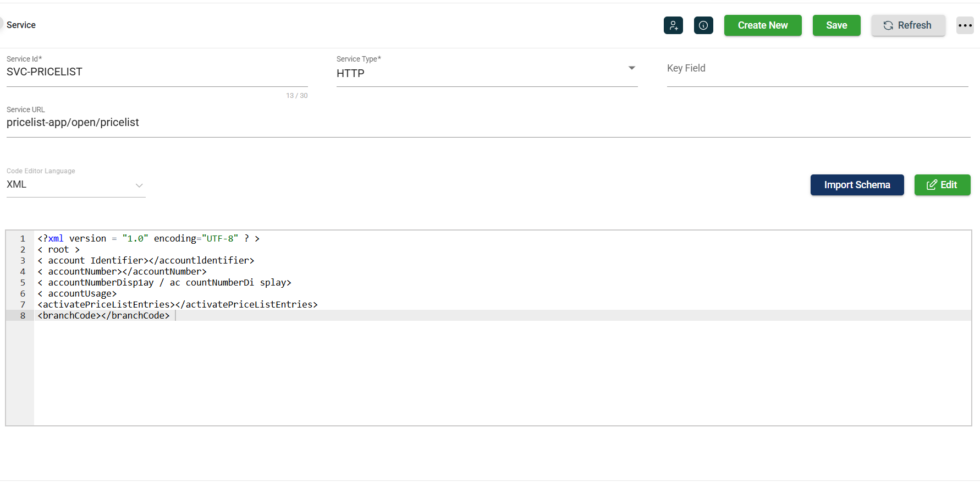
Task: Click the add user icon
Action: point(673,25)
